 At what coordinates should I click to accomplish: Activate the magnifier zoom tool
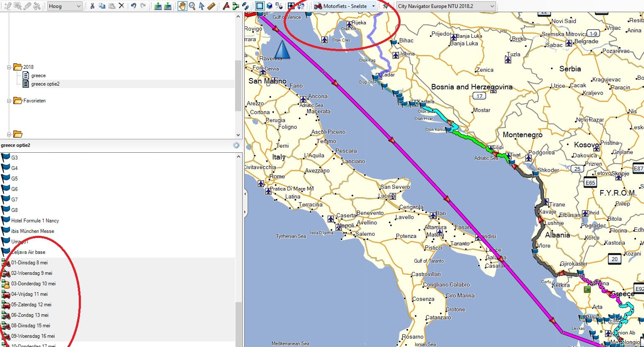click(x=192, y=6)
